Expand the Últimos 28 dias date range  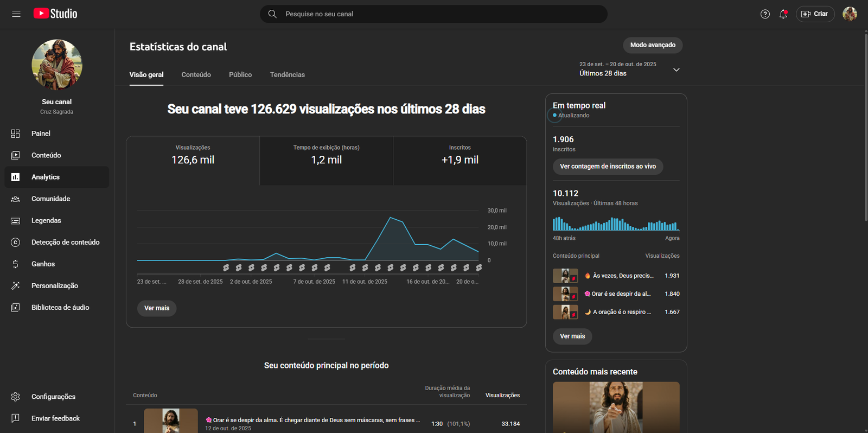click(x=629, y=69)
